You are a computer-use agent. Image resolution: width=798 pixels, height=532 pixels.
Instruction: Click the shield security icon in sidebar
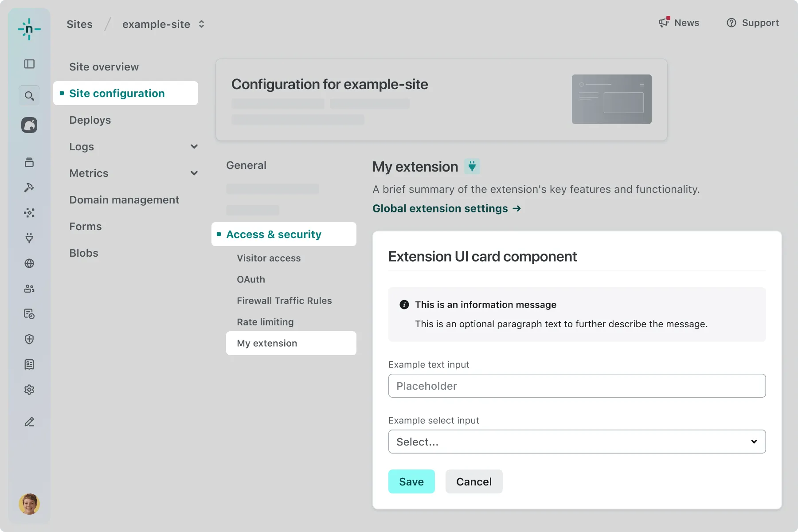(29, 339)
